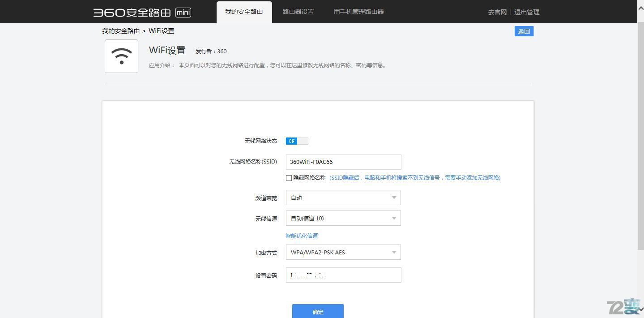Open the 用手机管理路由器 tab
The width and height of the screenshot is (644, 318).
coord(358,12)
